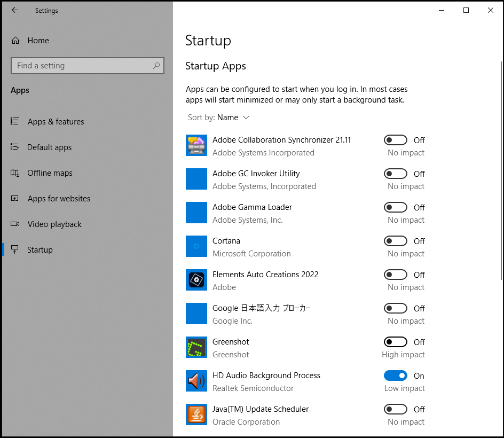Screen dimensions: 504x438
Task: Click the Elements Auto Creations icon
Action: point(196,280)
